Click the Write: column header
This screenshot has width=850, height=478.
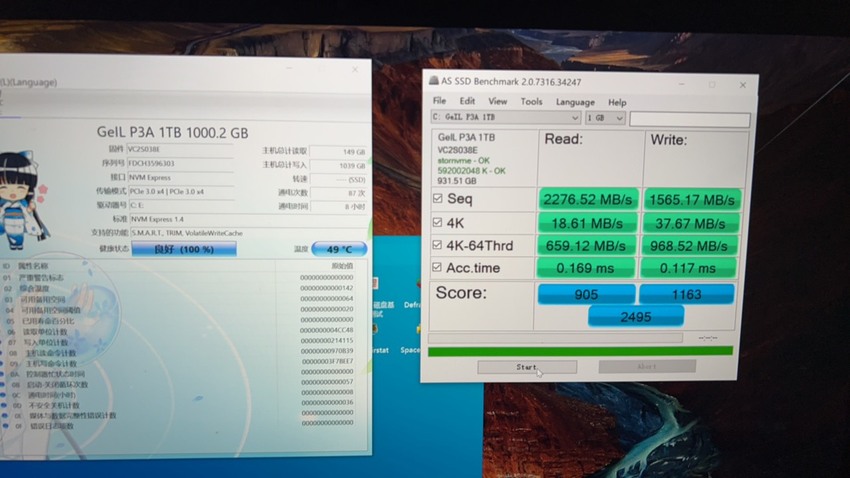[x=668, y=140]
